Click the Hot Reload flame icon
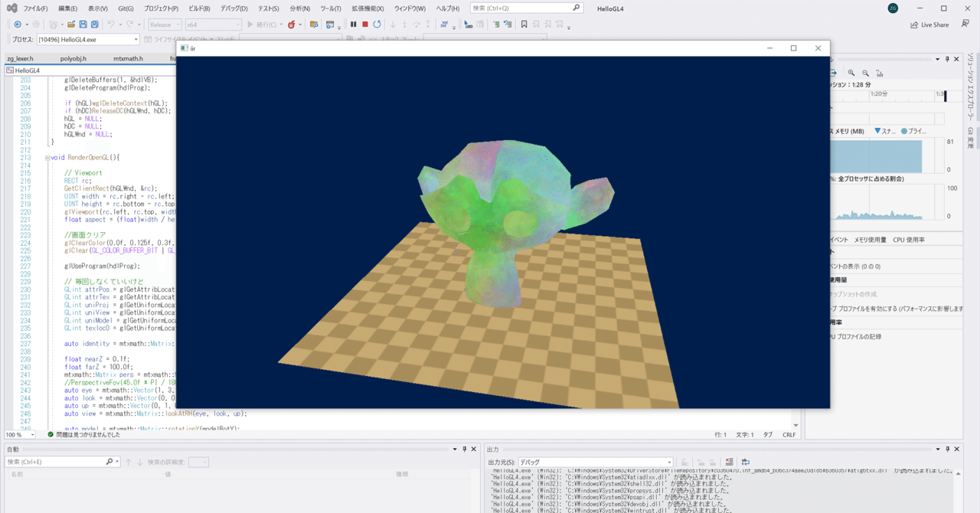 (291, 25)
